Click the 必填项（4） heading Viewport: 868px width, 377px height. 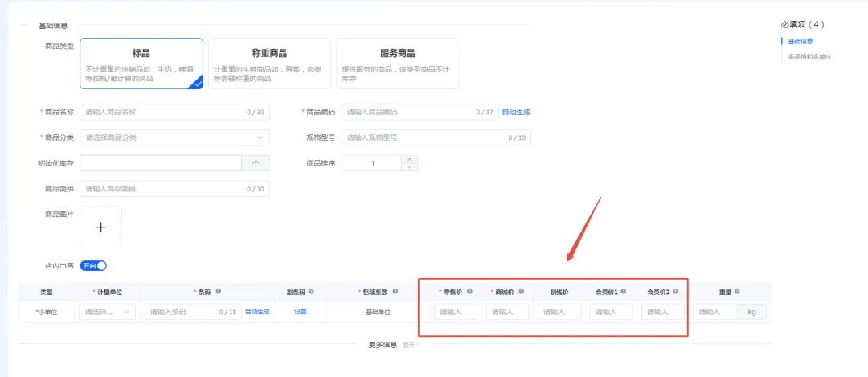click(x=803, y=24)
